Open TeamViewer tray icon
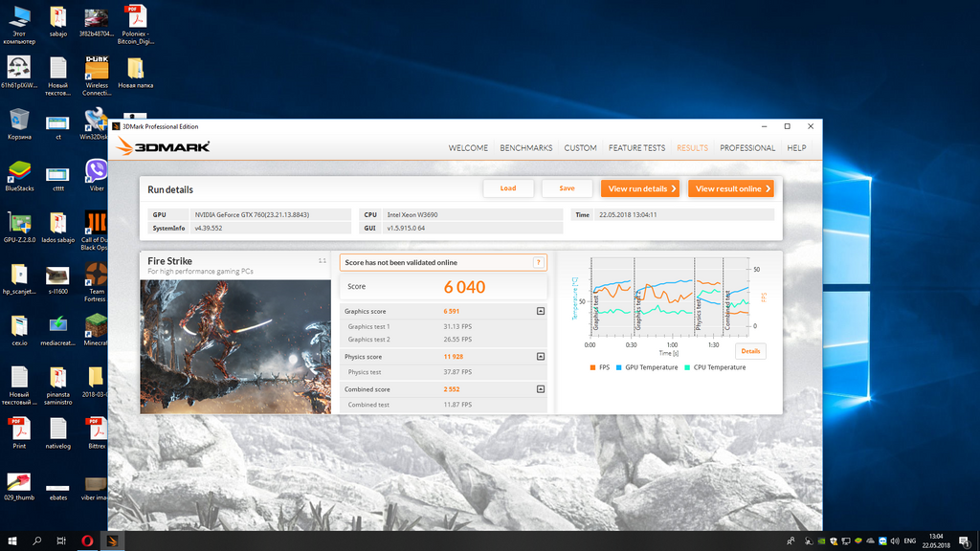The height and width of the screenshot is (551, 980). click(x=882, y=541)
